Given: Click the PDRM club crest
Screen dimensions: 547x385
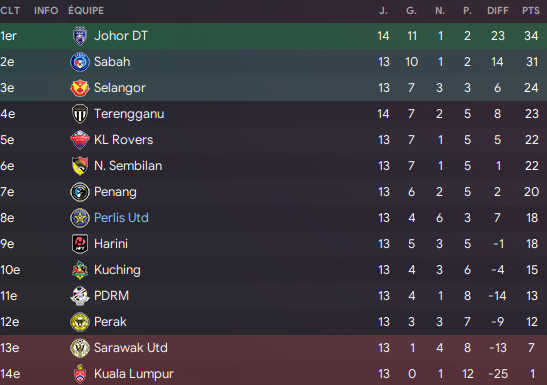Looking at the screenshot, I should 80,296.
